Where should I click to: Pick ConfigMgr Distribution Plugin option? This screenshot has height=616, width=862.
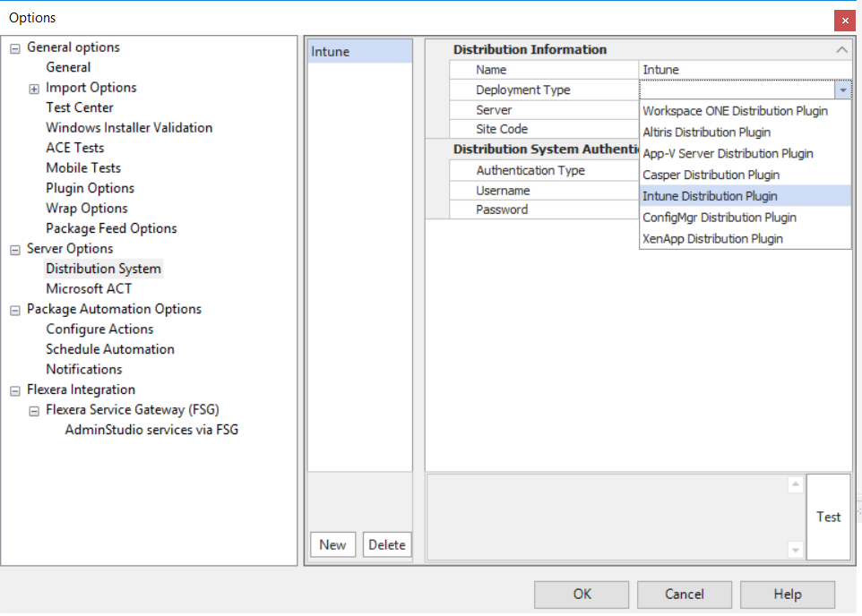tap(719, 218)
